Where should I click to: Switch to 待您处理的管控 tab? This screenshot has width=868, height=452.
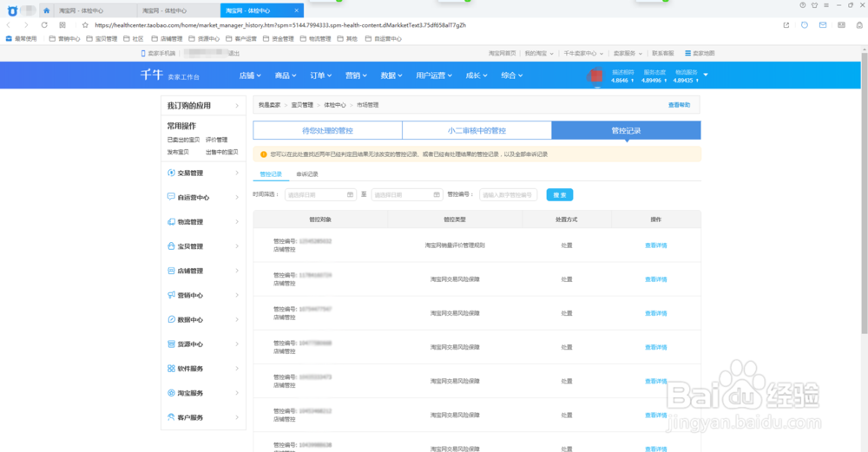pyautogui.click(x=328, y=130)
